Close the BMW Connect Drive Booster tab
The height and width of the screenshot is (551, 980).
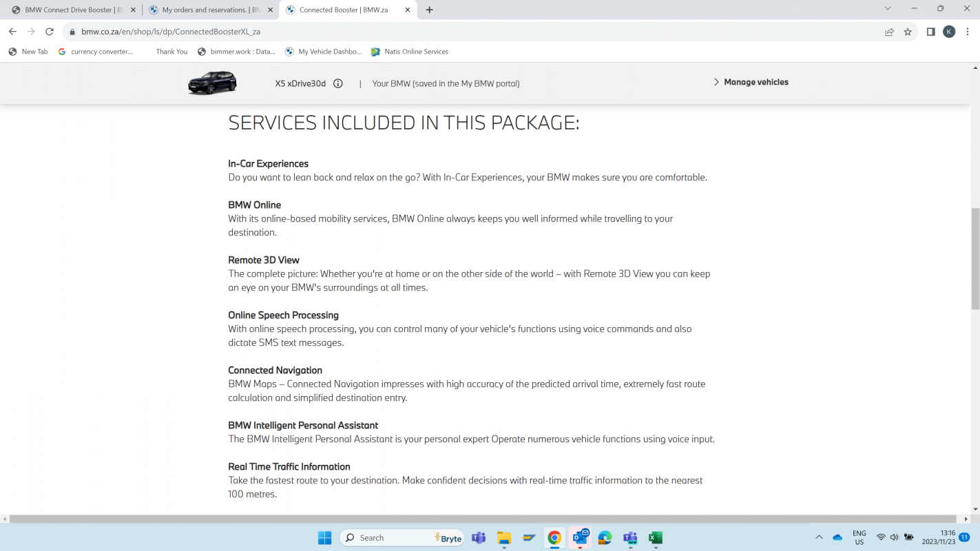click(x=133, y=10)
